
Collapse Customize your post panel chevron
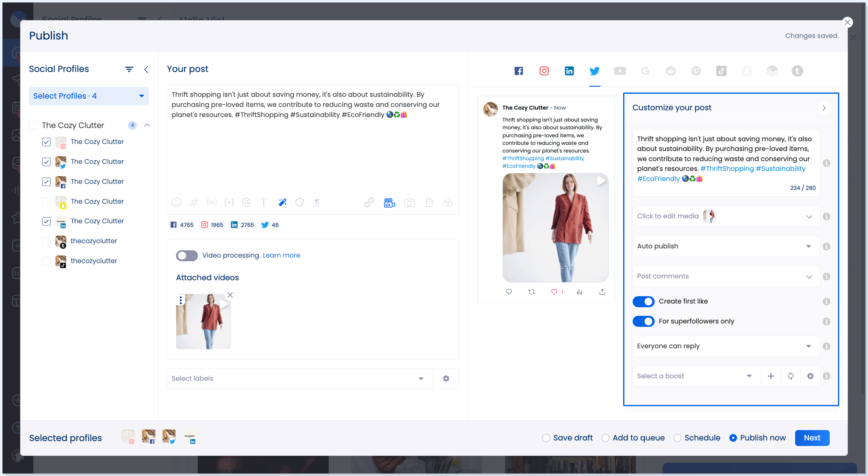coord(824,108)
